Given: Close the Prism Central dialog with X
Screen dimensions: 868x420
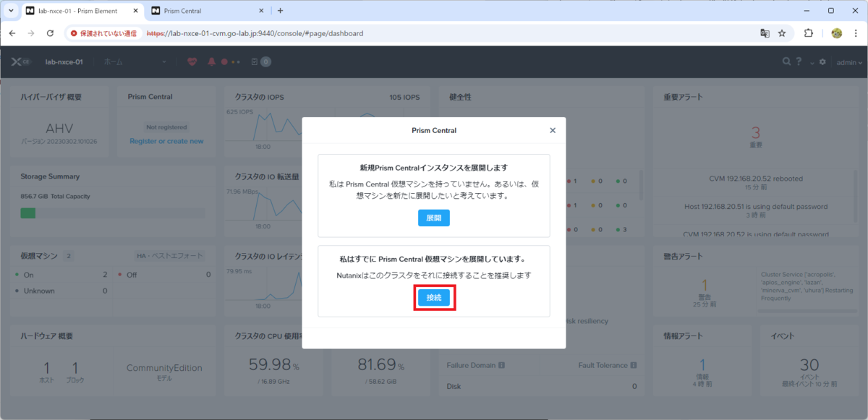Looking at the screenshot, I should [x=553, y=131].
